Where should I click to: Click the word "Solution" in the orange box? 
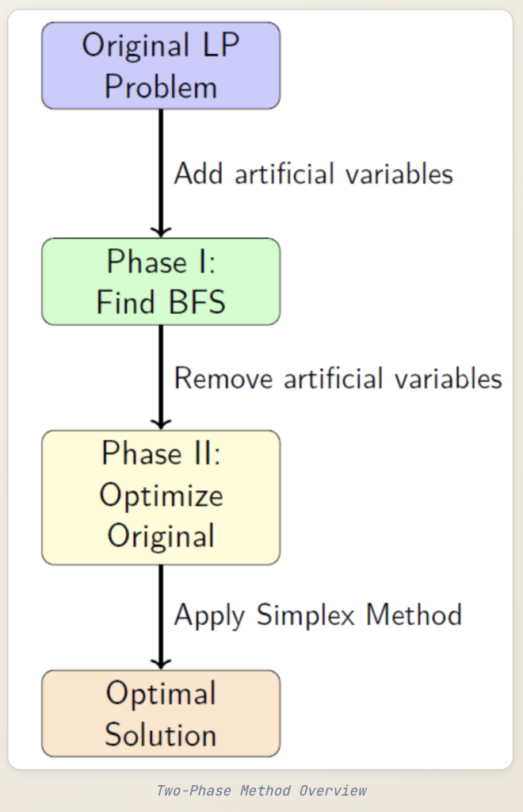161,734
